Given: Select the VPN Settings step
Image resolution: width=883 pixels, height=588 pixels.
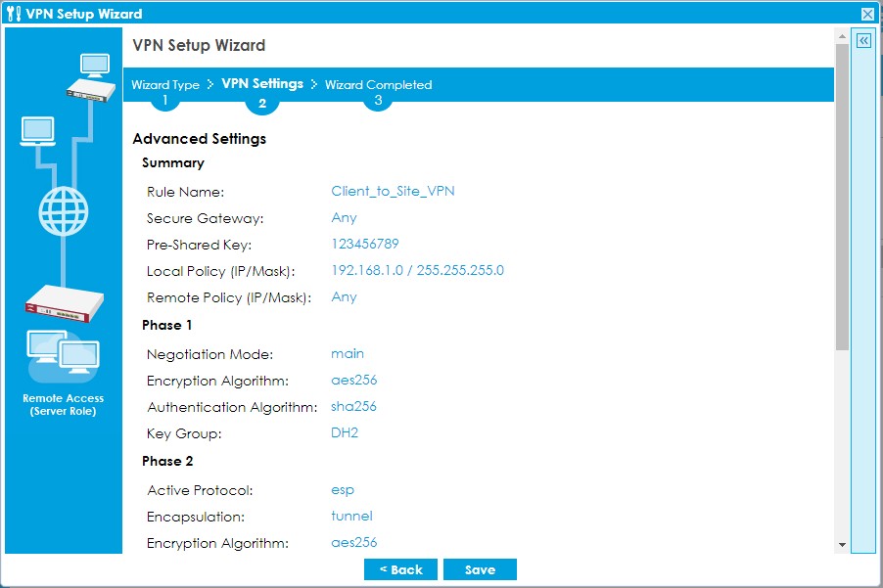Looking at the screenshot, I should tap(262, 84).
